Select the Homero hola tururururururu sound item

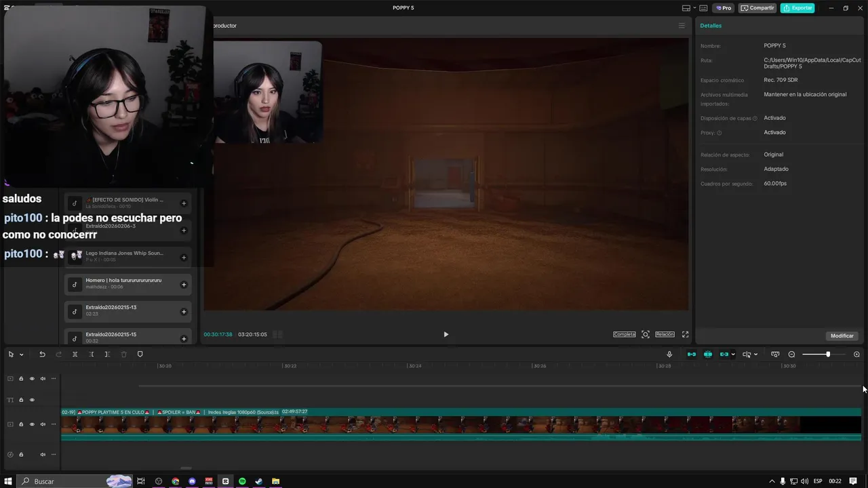[x=128, y=284]
